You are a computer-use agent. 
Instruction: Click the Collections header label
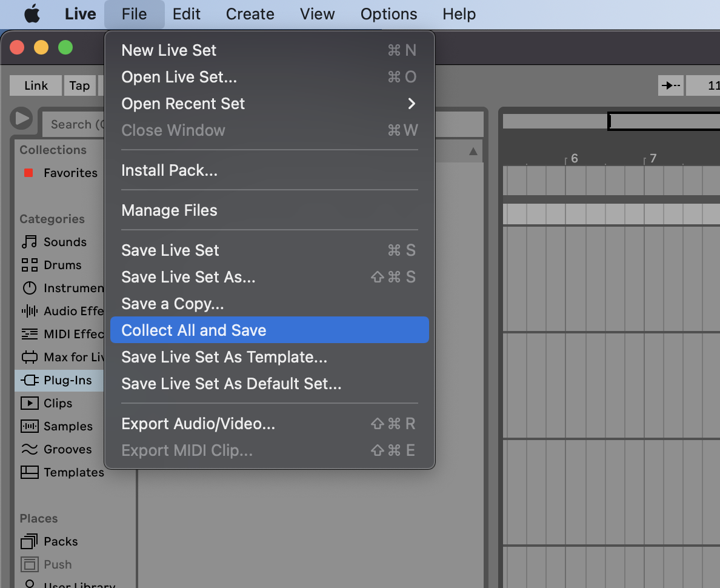click(x=53, y=150)
